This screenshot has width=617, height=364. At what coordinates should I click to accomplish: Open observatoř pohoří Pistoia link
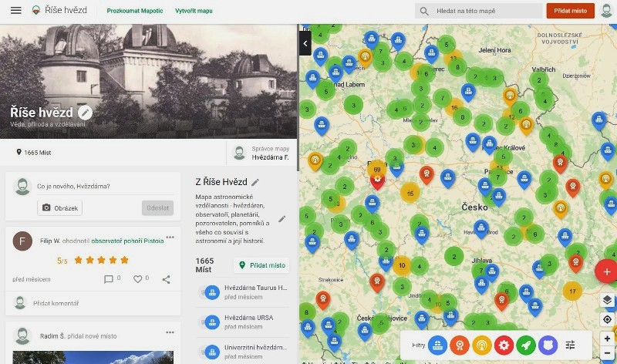tap(127, 241)
